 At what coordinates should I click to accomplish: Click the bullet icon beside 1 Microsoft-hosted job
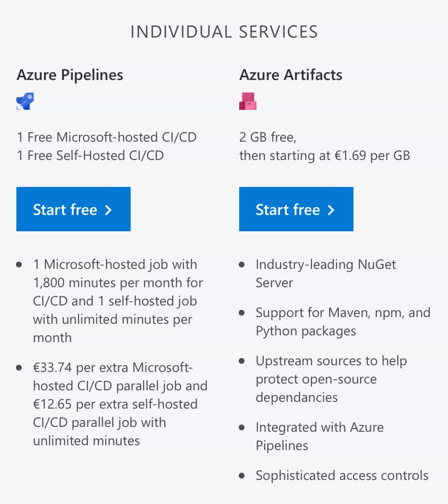click(x=19, y=264)
